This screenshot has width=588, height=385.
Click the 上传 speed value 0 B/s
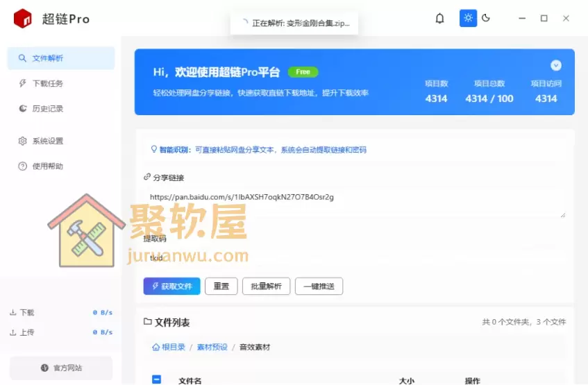coord(102,332)
